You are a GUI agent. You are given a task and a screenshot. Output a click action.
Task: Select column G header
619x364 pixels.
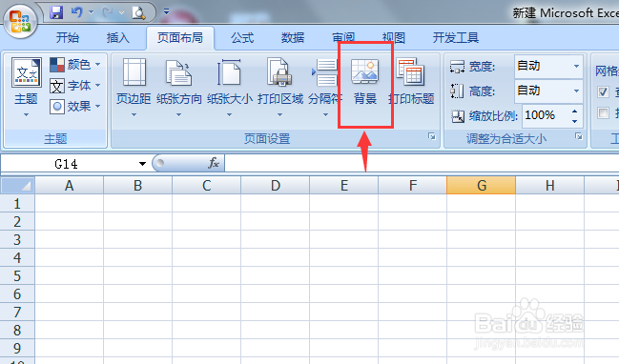pos(482,186)
